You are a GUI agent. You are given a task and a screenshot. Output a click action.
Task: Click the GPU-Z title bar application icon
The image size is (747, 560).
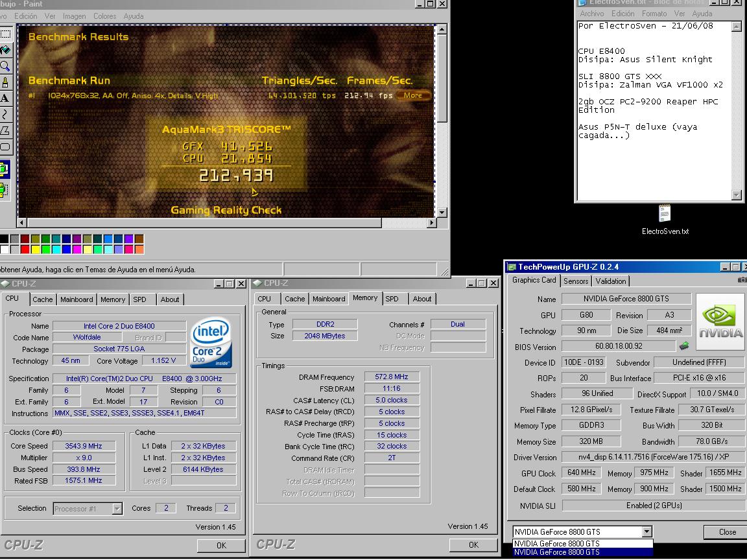click(x=512, y=267)
